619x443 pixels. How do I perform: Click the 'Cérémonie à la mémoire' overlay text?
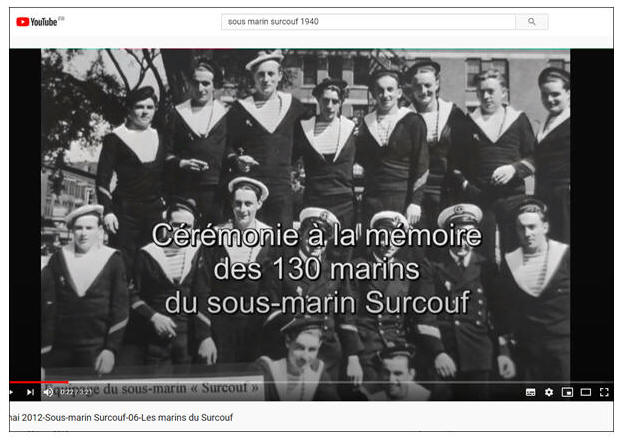[x=316, y=237]
